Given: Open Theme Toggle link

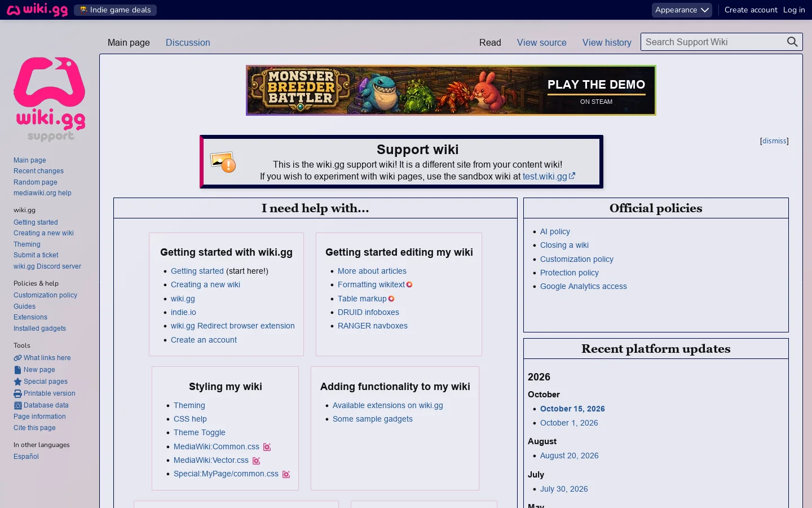Looking at the screenshot, I should click(200, 432).
